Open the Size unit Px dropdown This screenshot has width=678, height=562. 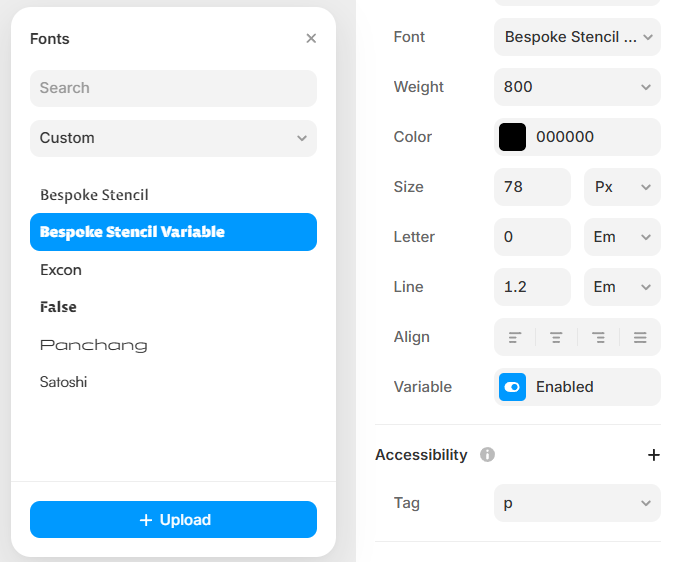621,187
